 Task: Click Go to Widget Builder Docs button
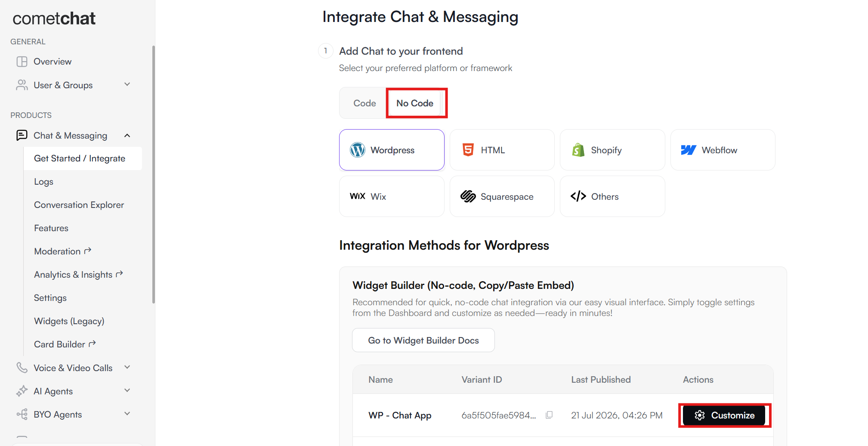(423, 340)
